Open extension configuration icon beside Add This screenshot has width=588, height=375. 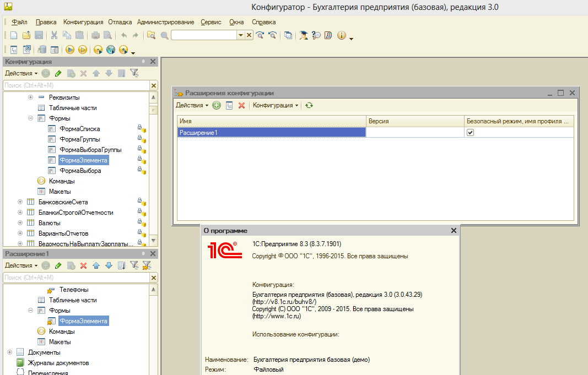pos(229,106)
